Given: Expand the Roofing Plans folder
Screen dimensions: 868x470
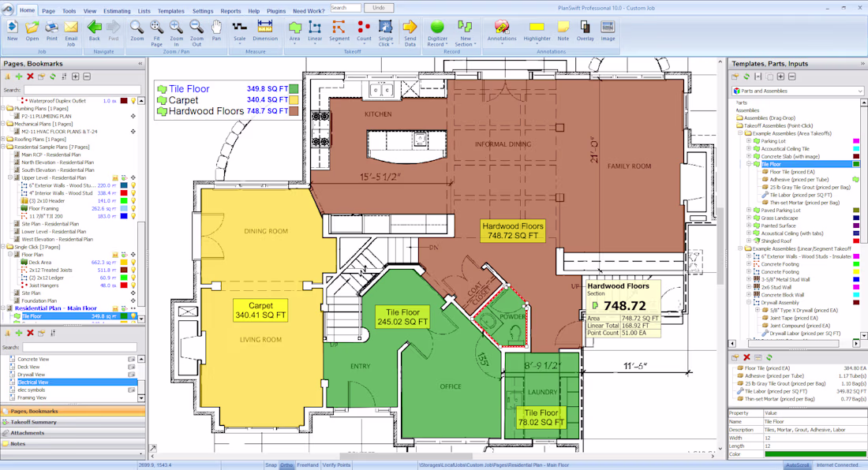Looking at the screenshot, I should [x=3, y=140].
